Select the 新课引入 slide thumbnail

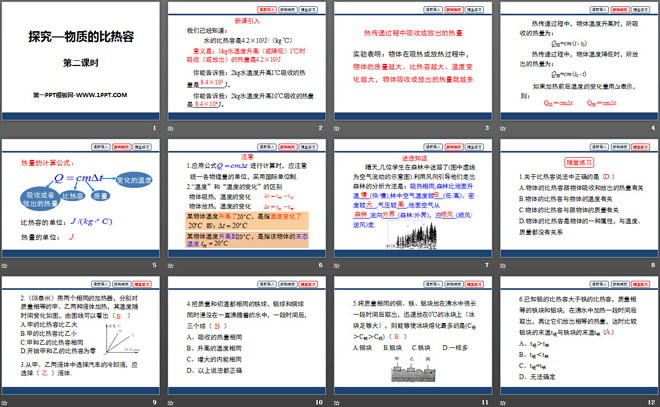[x=247, y=61]
